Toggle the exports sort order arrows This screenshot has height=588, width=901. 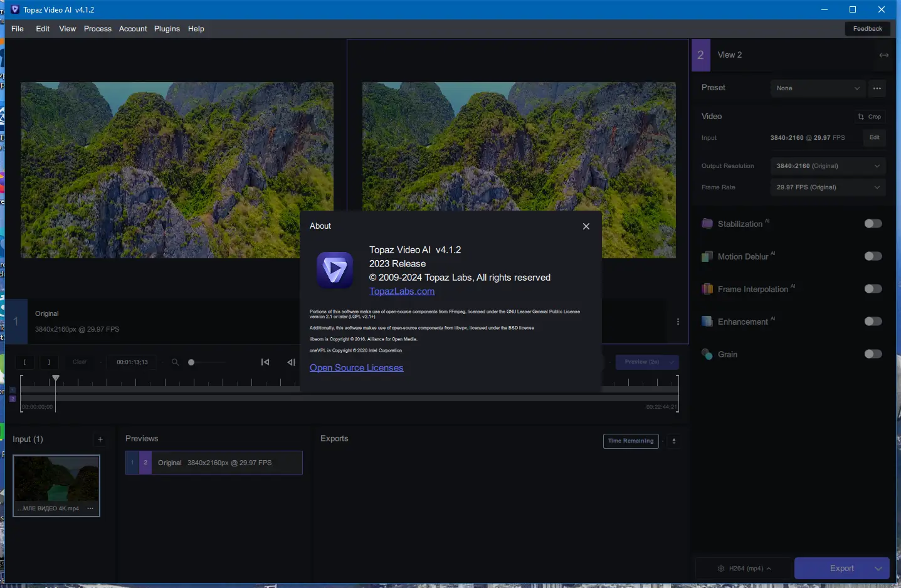point(674,441)
